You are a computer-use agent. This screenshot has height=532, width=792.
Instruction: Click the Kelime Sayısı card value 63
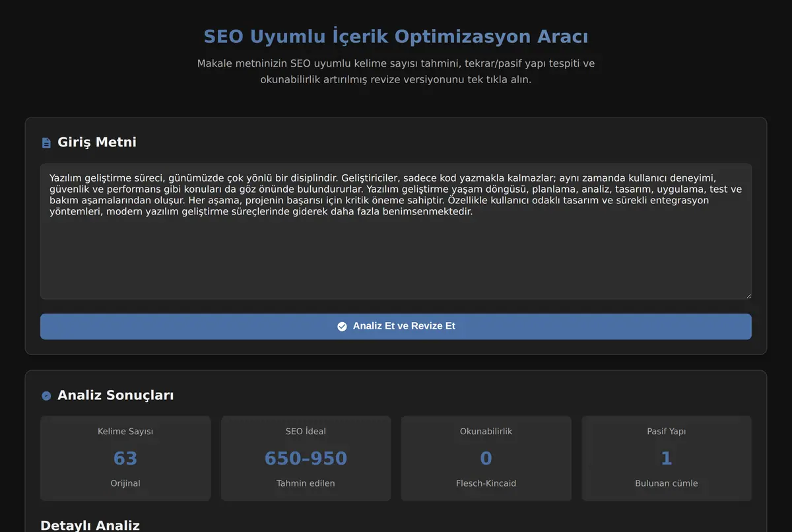click(125, 458)
